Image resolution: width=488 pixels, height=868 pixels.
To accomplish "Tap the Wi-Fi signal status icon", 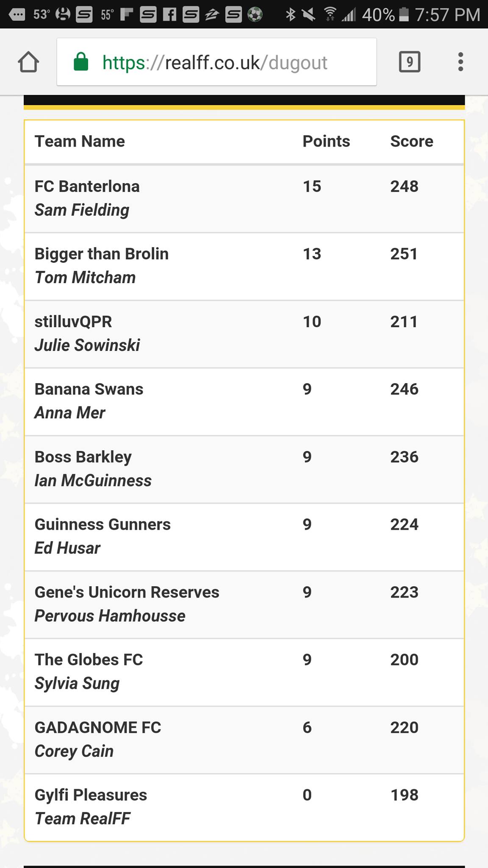I will pos(330,15).
